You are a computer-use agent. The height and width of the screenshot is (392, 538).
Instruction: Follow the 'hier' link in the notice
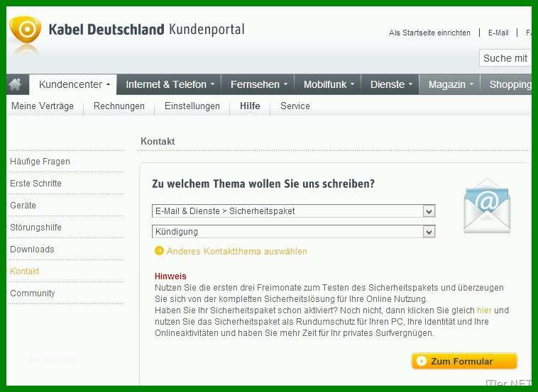pos(484,310)
